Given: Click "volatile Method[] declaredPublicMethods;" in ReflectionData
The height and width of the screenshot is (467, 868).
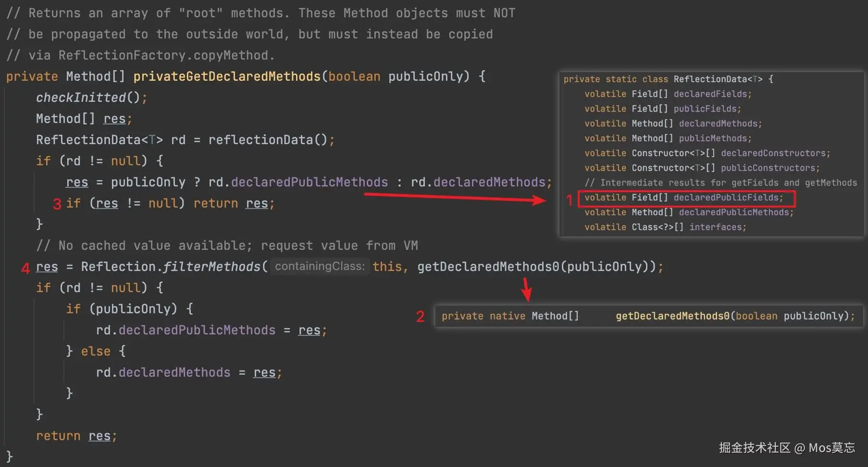Looking at the screenshot, I should pyautogui.click(x=689, y=212).
